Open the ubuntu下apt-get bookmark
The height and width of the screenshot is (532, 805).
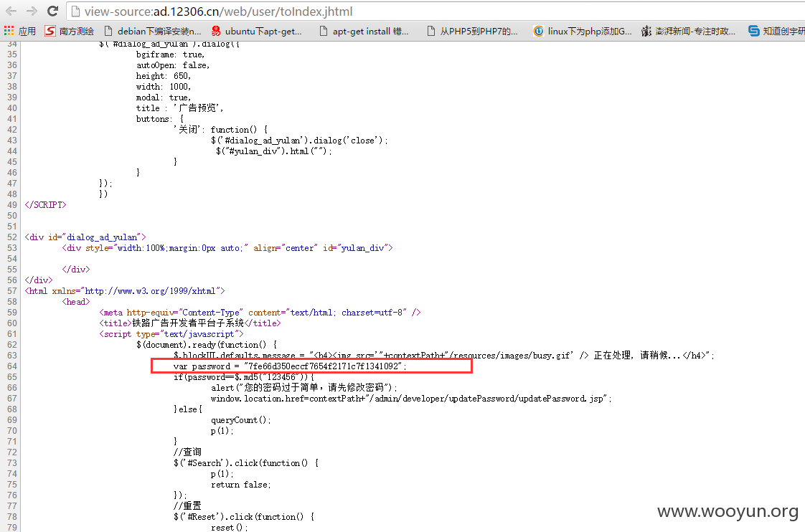click(x=257, y=32)
